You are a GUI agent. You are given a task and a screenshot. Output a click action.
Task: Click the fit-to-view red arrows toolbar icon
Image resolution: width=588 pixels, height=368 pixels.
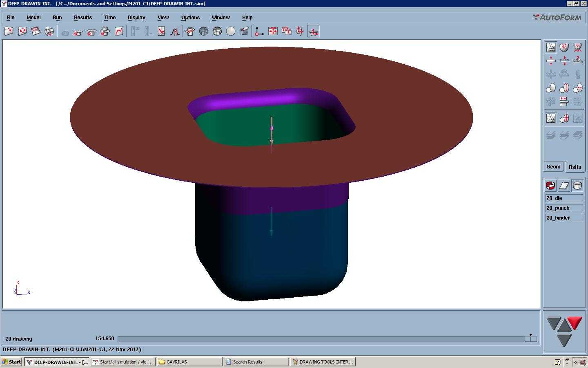[273, 31]
